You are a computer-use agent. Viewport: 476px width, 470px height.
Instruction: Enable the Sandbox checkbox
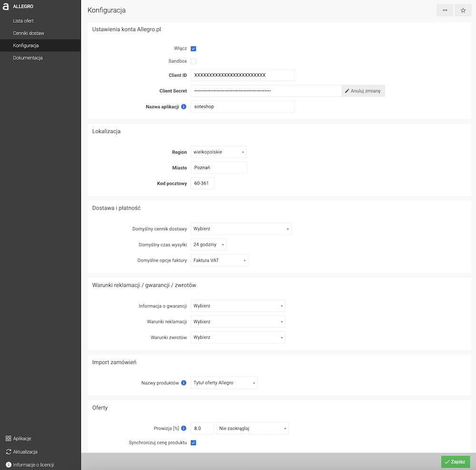pyautogui.click(x=193, y=61)
